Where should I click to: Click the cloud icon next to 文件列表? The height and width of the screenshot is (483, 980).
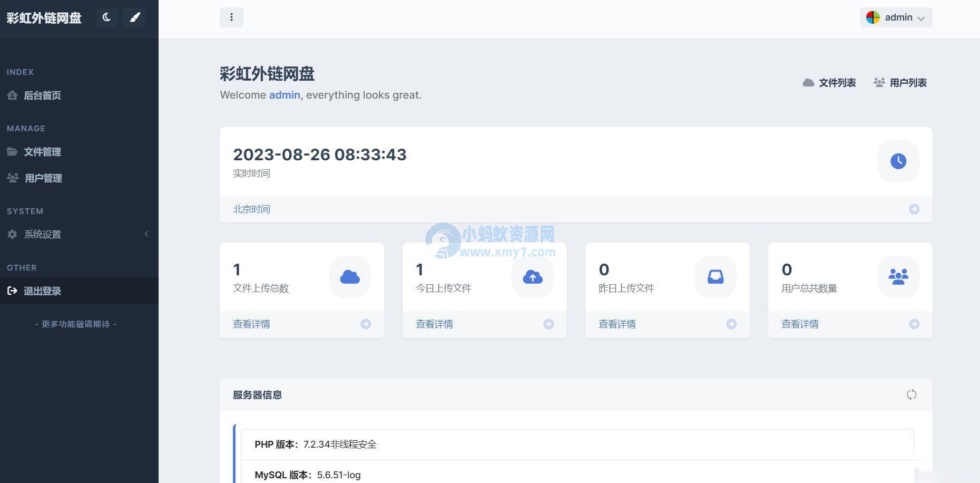click(x=808, y=83)
